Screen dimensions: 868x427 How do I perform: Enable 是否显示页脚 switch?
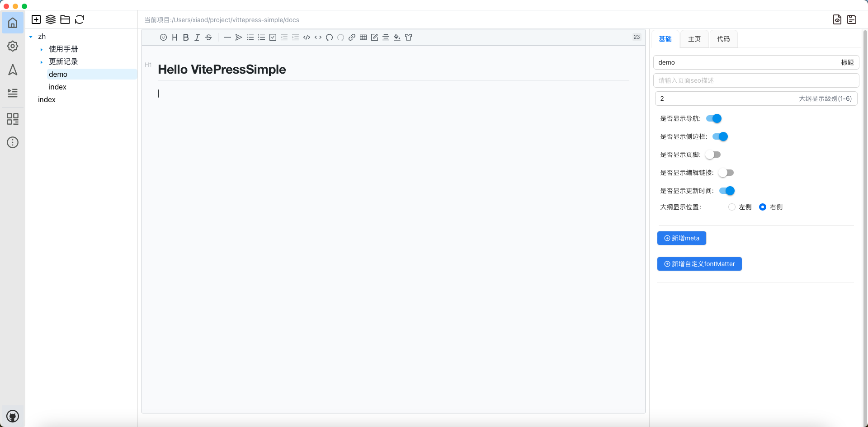pyautogui.click(x=713, y=155)
